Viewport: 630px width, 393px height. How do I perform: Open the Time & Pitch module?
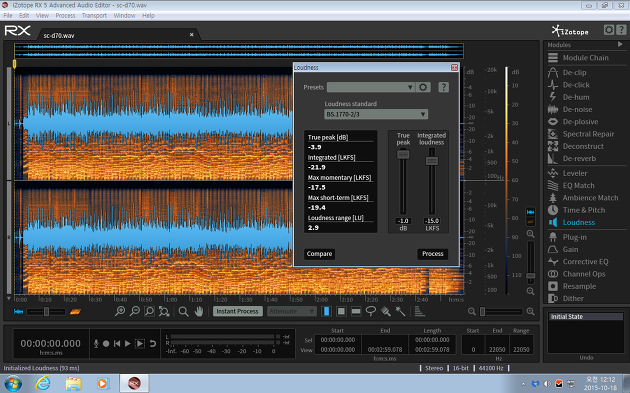click(x=576, y=210)
